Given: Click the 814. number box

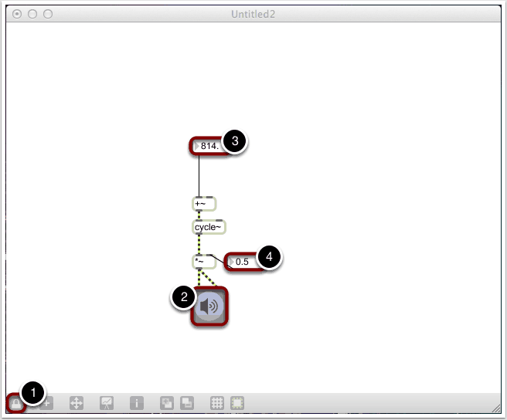Looking at the screenshot, I should click(x=209, y=146).
